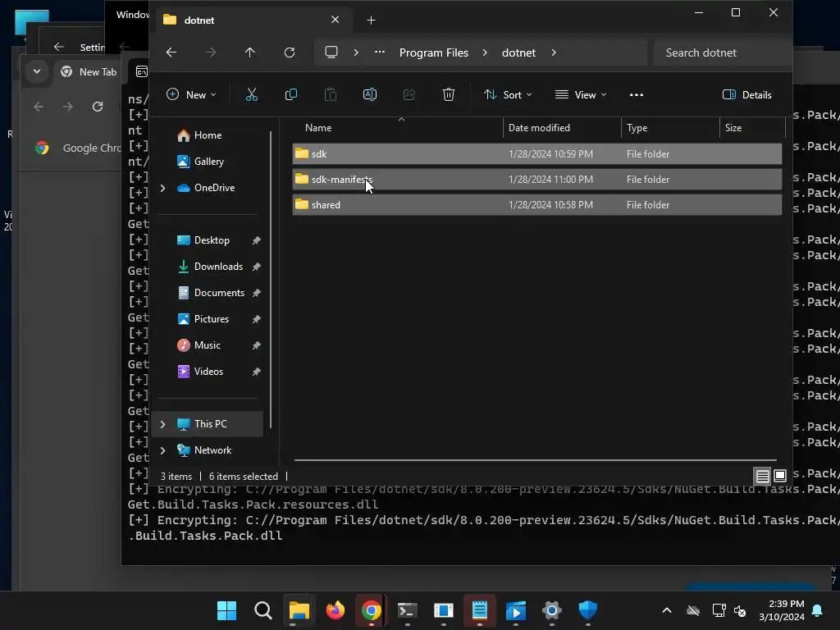840x630 pixels.
Task: Go up one folder level
Action: pos(249,52)
